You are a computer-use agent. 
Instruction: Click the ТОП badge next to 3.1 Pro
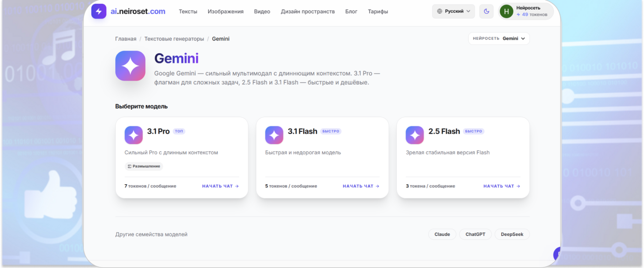pos(179,131)
